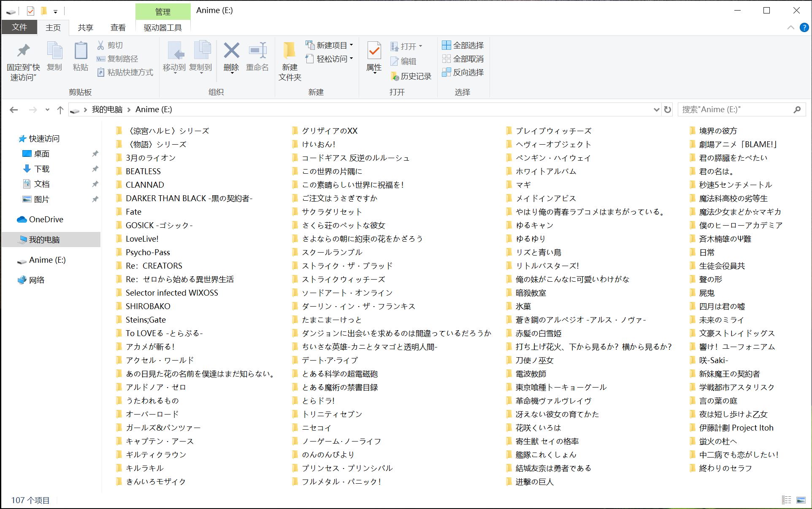Image resolution: width=812 pixels, height=509 pixels.
Task: Select Network (网络) in sidebar
Action: [x=31, y=280]
